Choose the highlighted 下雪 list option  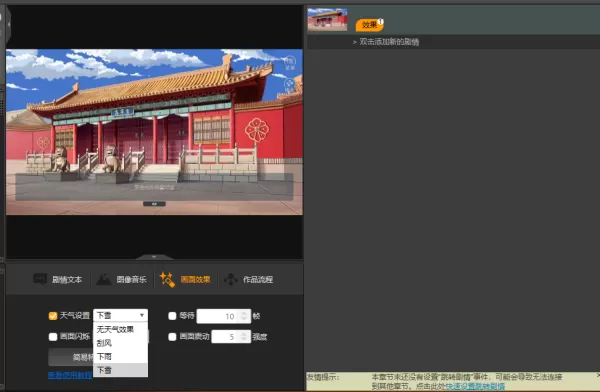tap(121, 370)
